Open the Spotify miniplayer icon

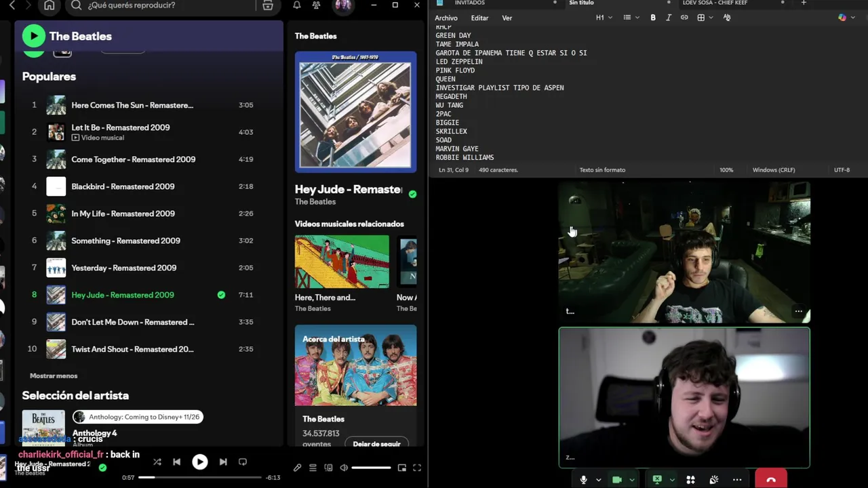point(402,468)
